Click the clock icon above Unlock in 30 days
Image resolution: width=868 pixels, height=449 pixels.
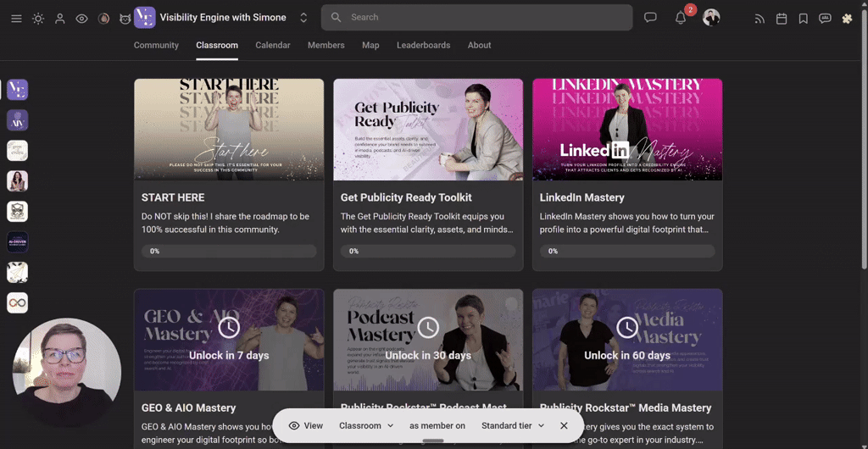tap(428, 328)
